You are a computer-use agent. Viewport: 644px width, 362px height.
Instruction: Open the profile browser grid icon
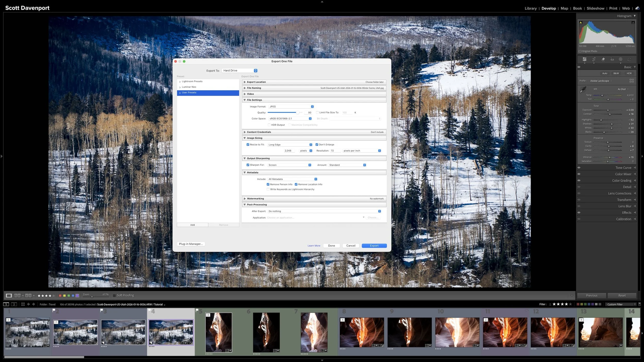coord(631,81)
